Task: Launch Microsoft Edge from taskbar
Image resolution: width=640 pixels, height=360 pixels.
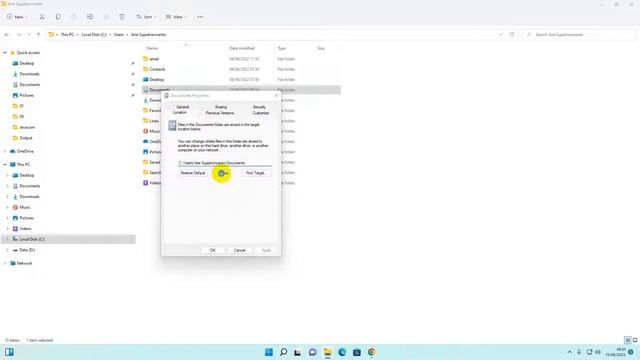Action: click(x=342, y=352)
